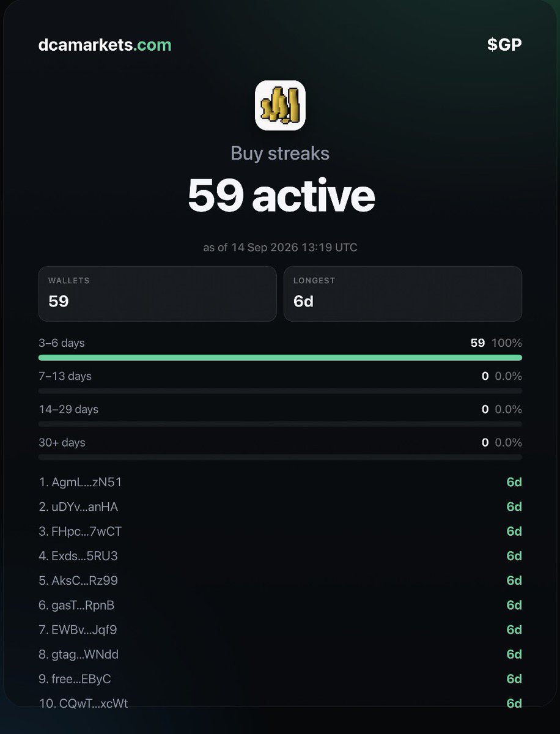
Task: Click the timestamp as of 14 Sep 2026
Action: click(x=280, y=248)
